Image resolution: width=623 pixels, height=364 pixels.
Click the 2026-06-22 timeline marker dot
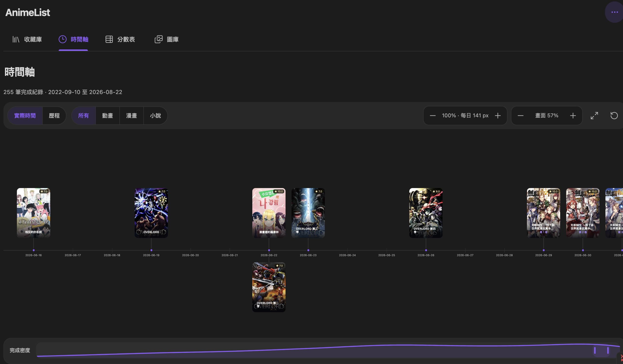(x=269, y=250)
